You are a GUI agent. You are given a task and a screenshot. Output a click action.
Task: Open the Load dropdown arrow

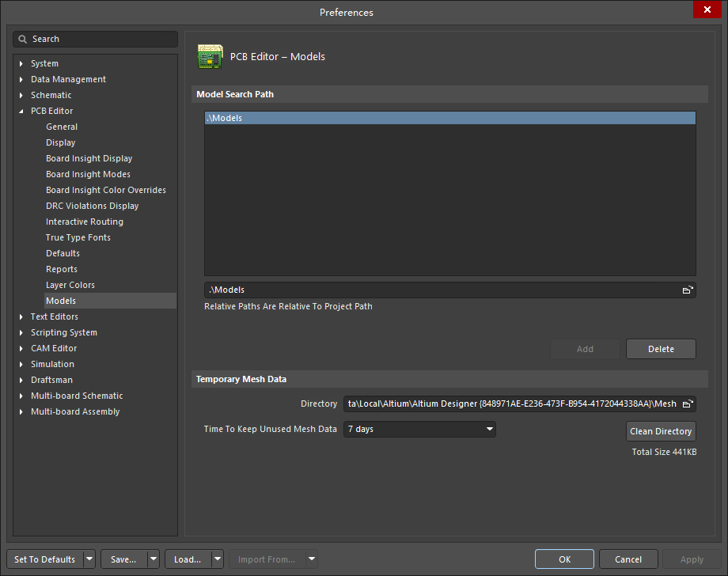[218, 559]
